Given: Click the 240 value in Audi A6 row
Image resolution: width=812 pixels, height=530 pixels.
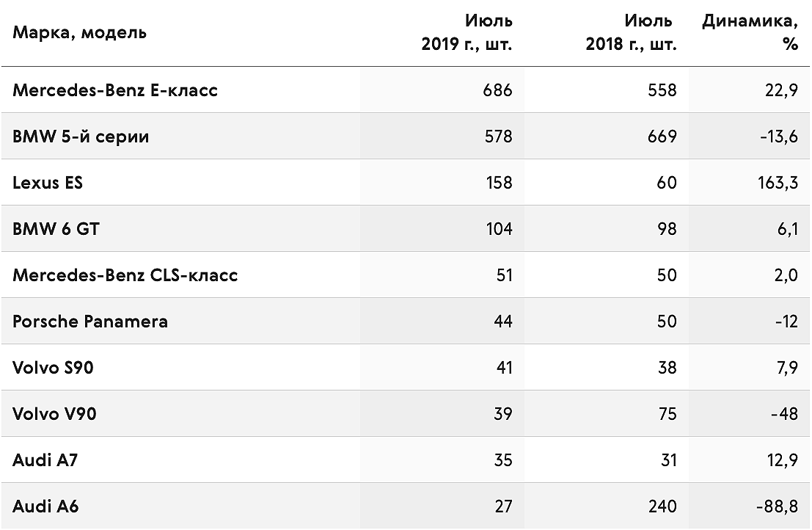Looking at the screenshot, I should (x=662, y=507).
